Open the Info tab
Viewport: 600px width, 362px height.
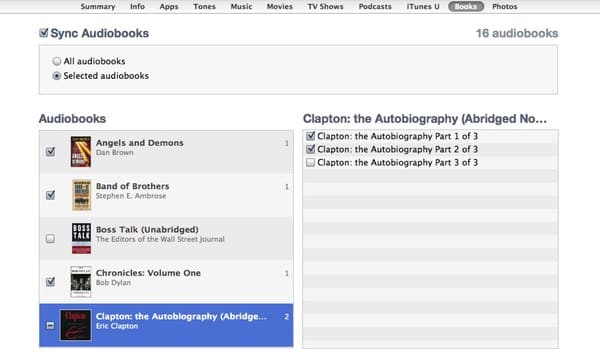(137, 7)
